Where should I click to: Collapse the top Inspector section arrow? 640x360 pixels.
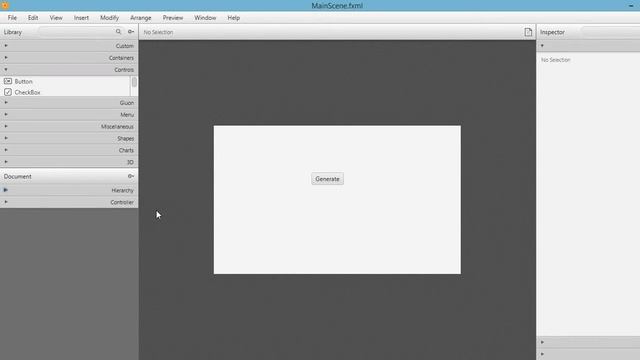(542, 46)
